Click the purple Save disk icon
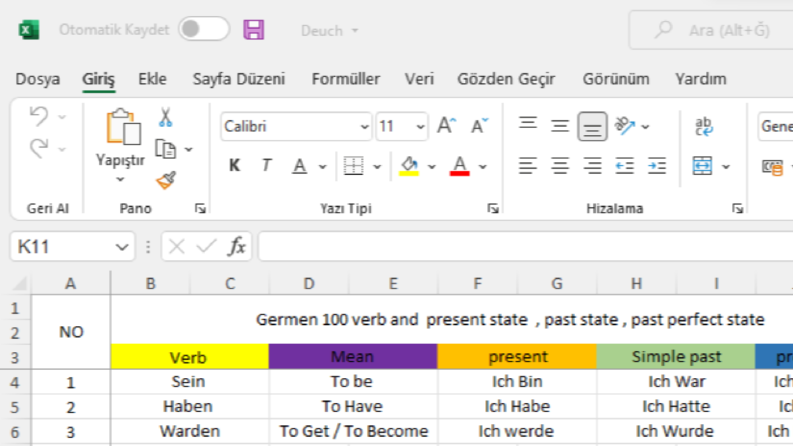Screen dimensions: 793x446 tap(254, 30)
